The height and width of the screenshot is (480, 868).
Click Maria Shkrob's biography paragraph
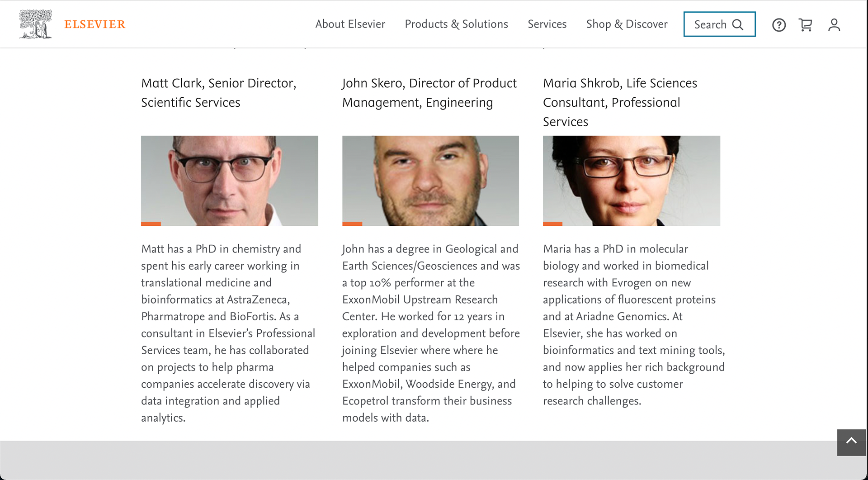click(633, 324)
